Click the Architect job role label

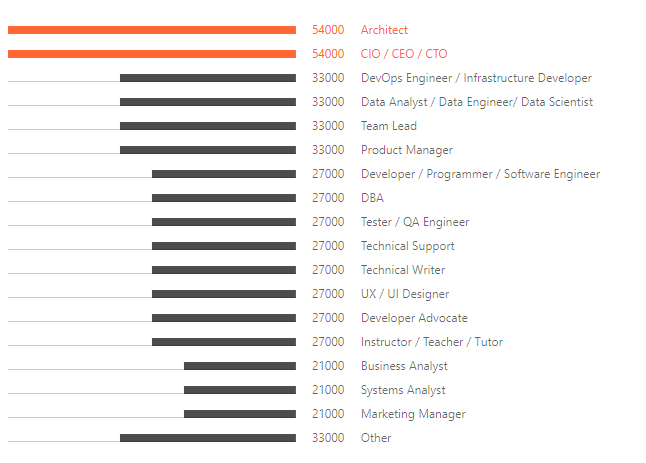pos(384,30)
